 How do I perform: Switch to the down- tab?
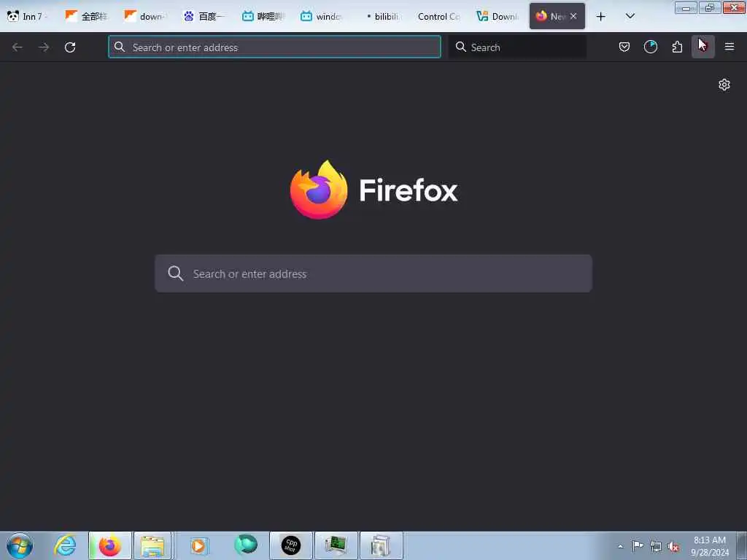(x=145, y=16)
